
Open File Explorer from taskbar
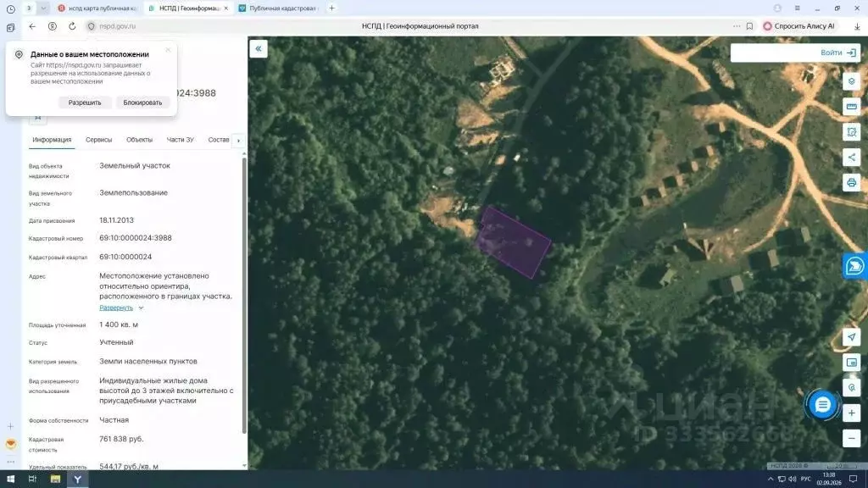[x=55, y=480]
